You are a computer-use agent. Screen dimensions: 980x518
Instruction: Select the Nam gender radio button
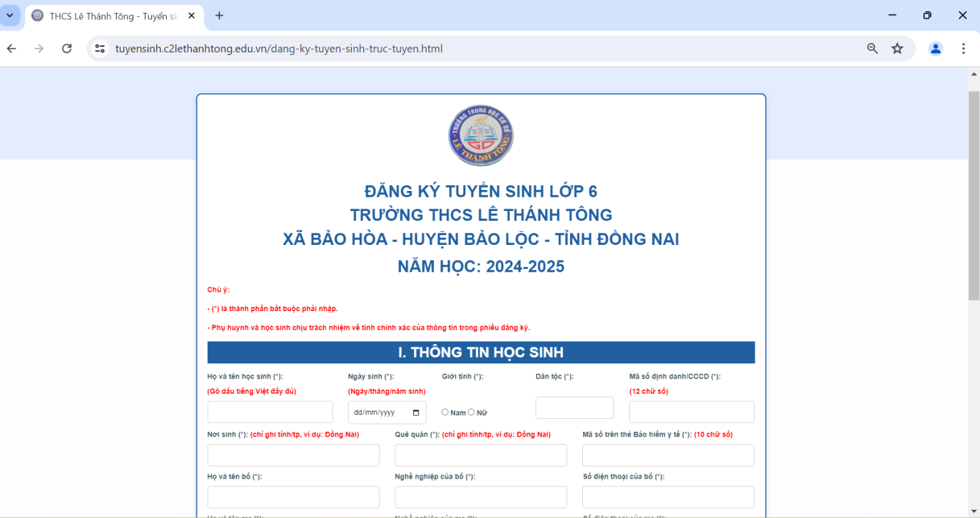coord(445,412)
